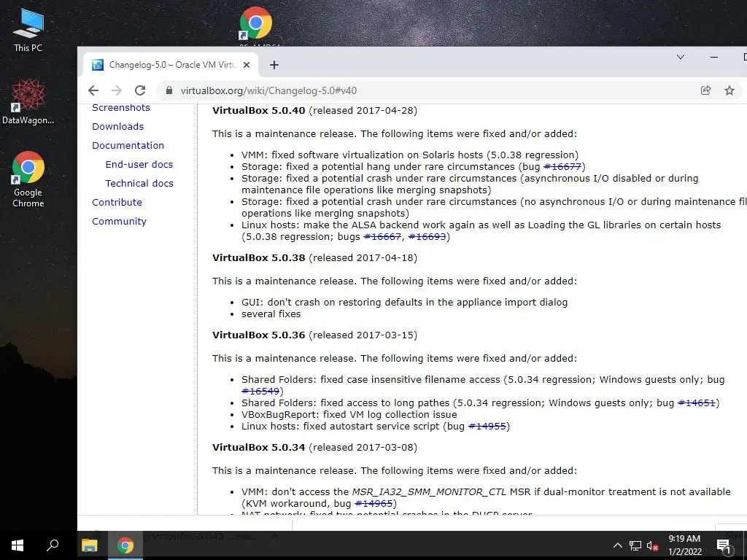Go forward in Chrome history
Screen dimensions: 747x560
pyautogui.click(x=117, y=90)
